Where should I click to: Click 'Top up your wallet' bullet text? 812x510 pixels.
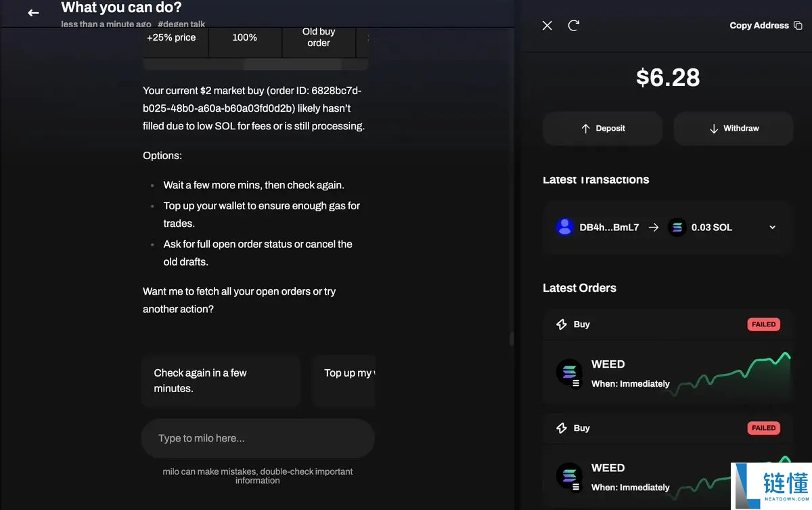[x=262, y=214]
